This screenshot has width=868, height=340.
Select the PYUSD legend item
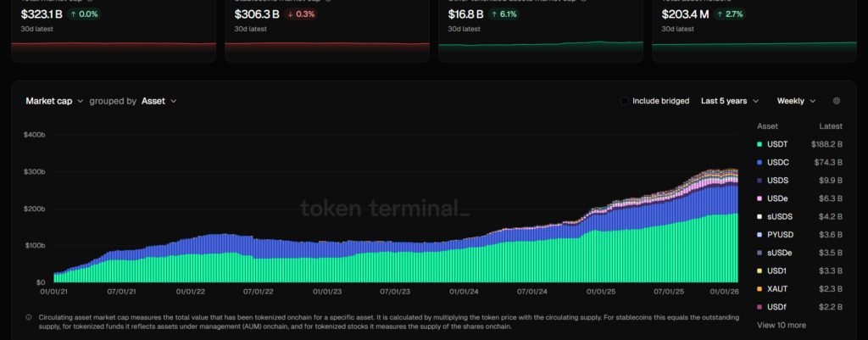pyautogui.click(x=780, y=234)
